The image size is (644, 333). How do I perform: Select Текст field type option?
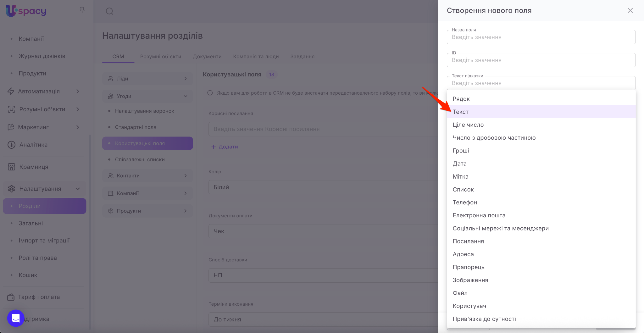[461, 112]
